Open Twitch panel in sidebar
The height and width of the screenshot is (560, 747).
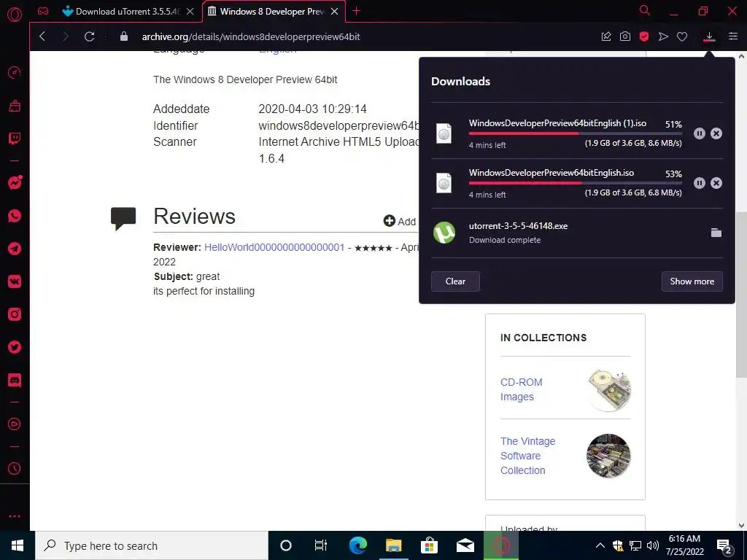(x=15, y=139)
